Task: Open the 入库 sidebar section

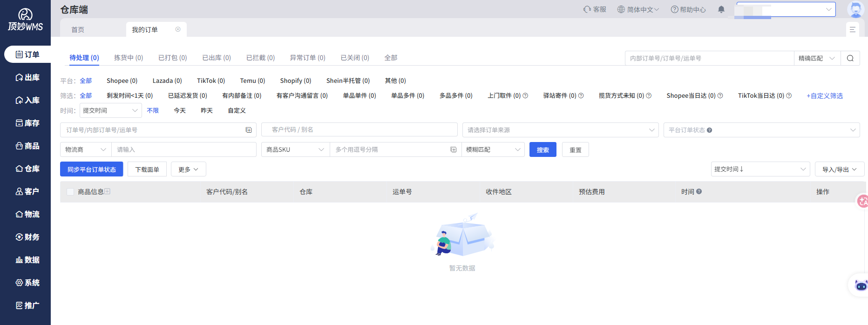Action: 27,100
